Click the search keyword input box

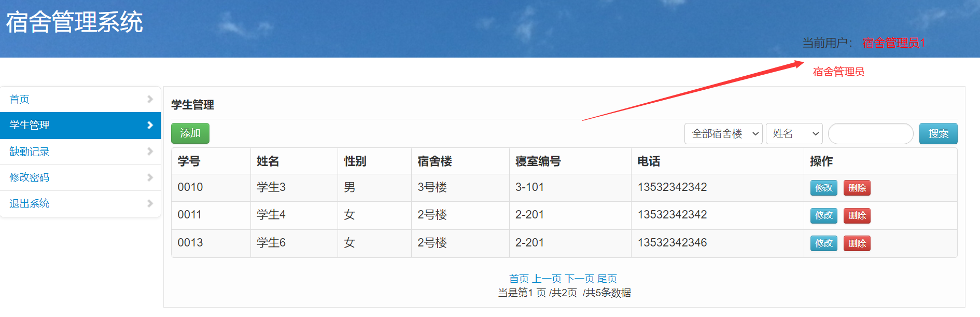tap(871, 134)
